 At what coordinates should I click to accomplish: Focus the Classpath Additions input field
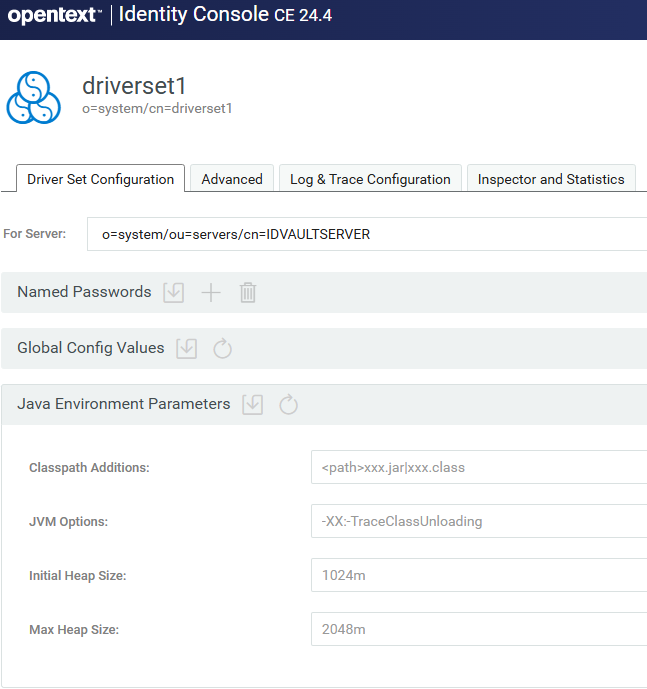tap(479, 467)
